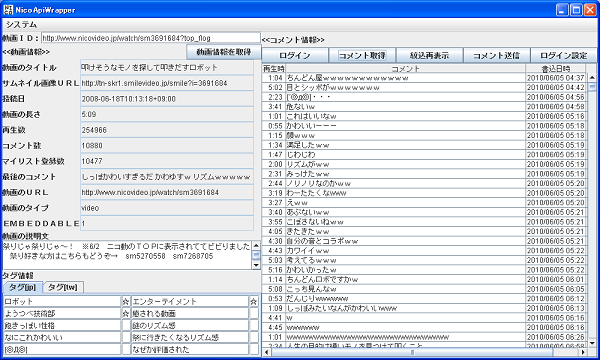600x360 pixels.
Task: Click the なぜか評価された tag cell
Action: [x=190, y=349]
